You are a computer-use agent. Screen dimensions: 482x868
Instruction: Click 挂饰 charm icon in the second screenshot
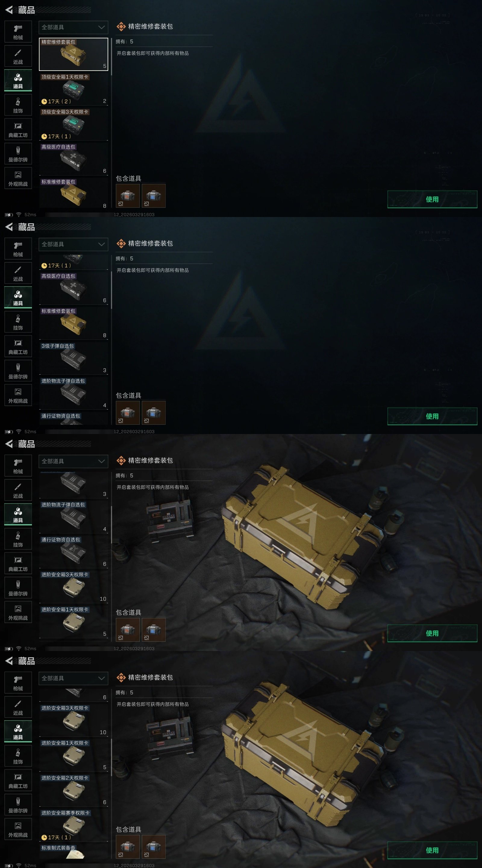pos(18,322)
